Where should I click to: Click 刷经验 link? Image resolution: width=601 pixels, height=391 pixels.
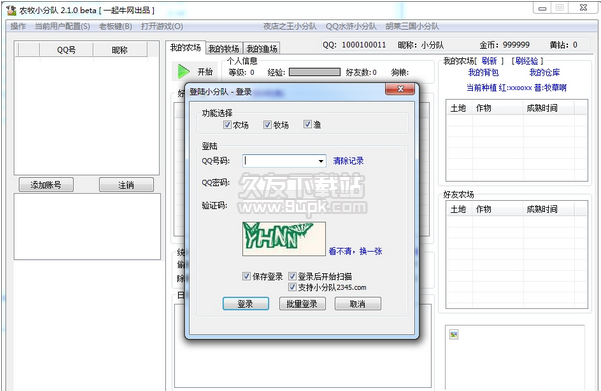(x=527, y=61)
